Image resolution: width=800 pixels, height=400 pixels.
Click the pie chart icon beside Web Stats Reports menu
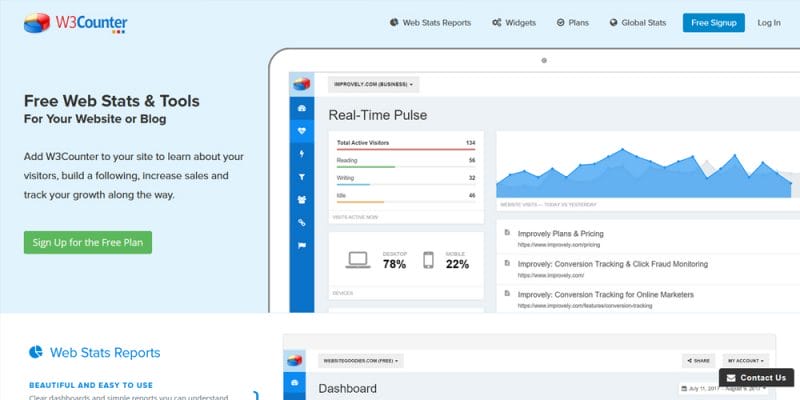tap(394, 22)
